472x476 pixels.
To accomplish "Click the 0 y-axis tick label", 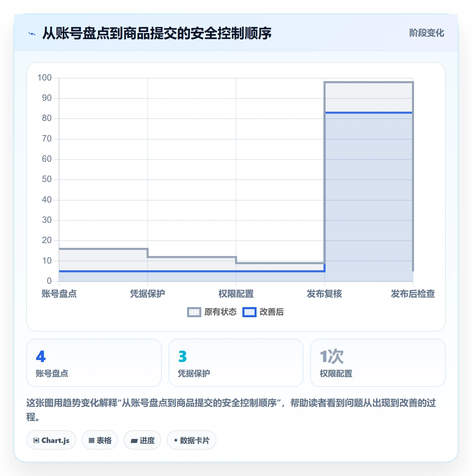I will coord(49,281).
